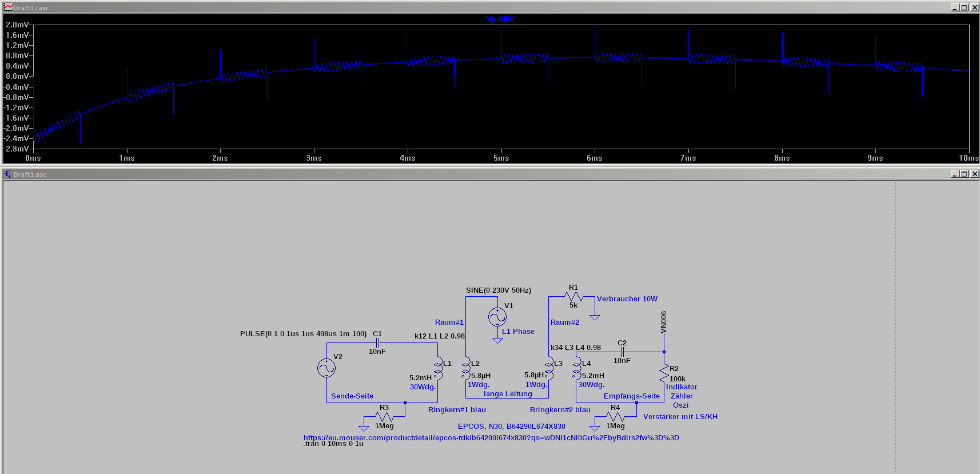Viewport: 980px width, 474px height.
Task: Click the lange Leitung comment
Action: point(508,393)
